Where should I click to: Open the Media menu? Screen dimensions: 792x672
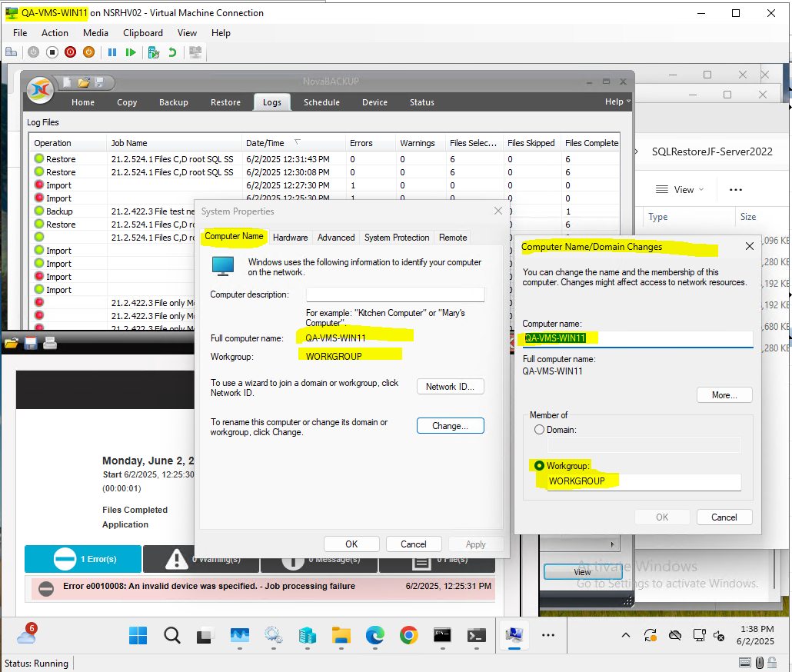95,33
